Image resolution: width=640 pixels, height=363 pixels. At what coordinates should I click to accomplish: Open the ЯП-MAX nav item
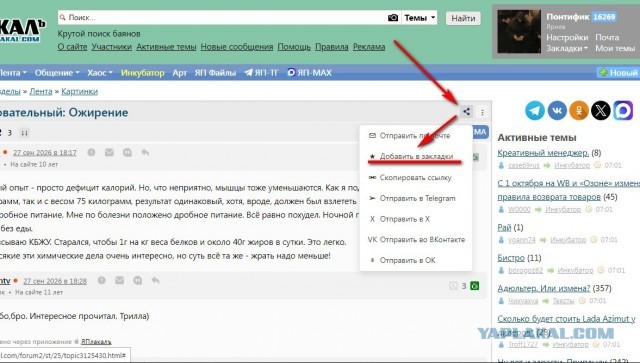(309, 73)
